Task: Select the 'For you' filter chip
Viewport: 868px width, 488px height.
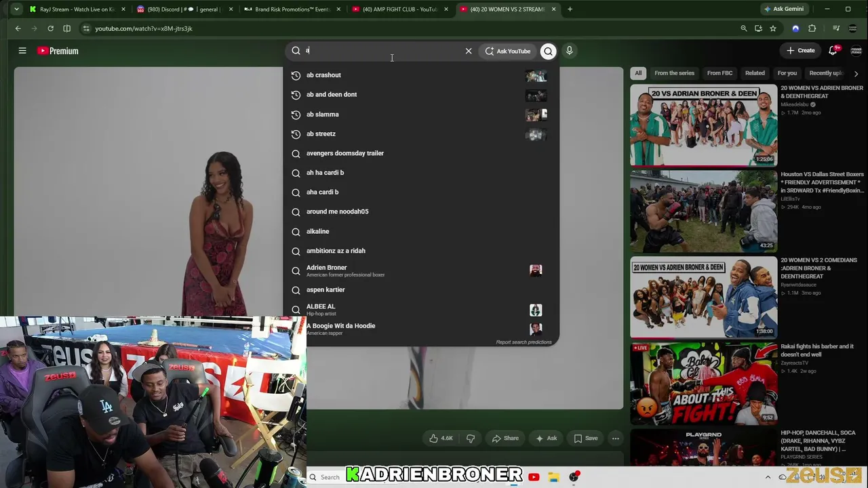Action: coord(787,73)
